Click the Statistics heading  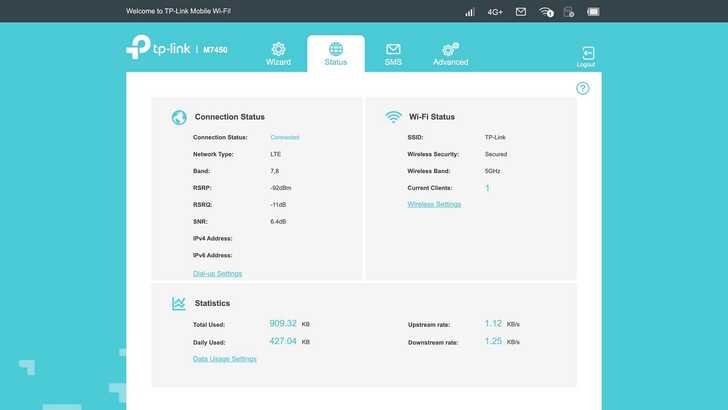coord(212,303)
